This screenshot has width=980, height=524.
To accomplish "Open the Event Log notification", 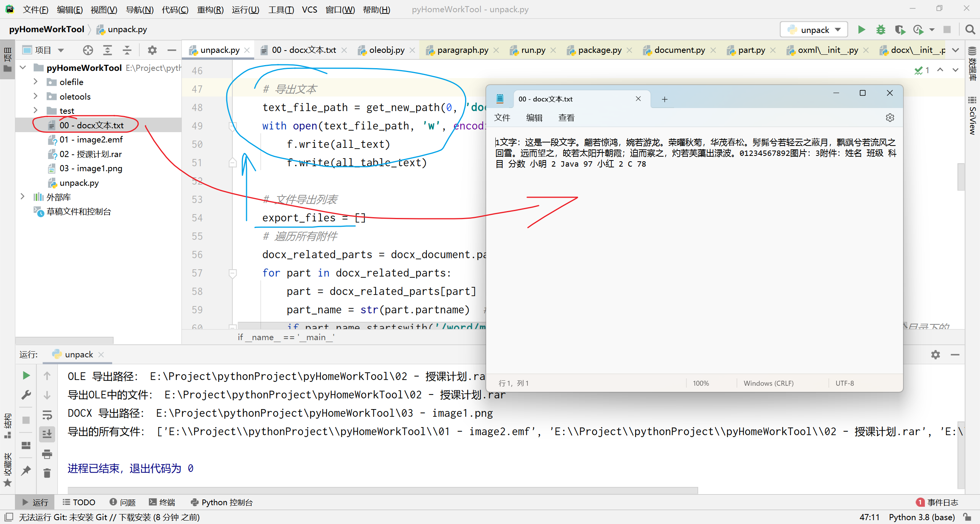I will (937, 502).
